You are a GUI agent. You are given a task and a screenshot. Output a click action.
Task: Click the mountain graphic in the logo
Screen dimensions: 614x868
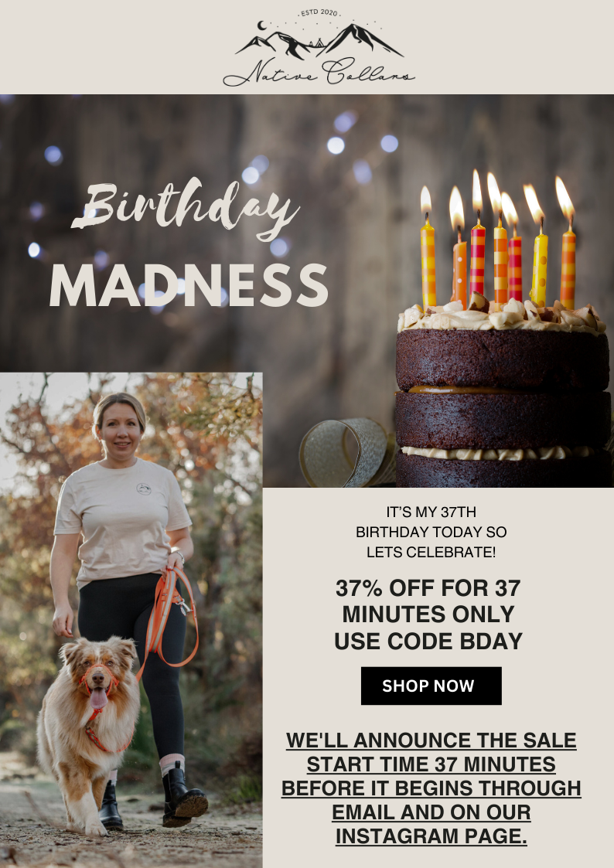click(319, 42)
